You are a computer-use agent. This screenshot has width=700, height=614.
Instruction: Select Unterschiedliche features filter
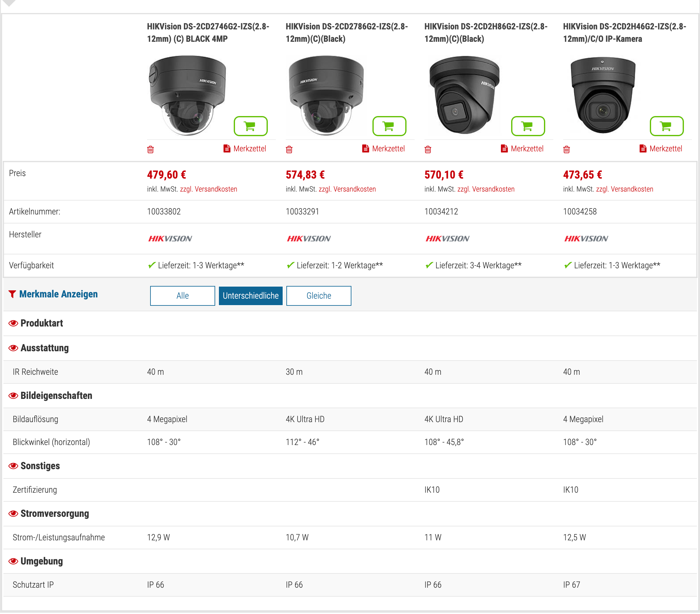[x=250, y=296]
